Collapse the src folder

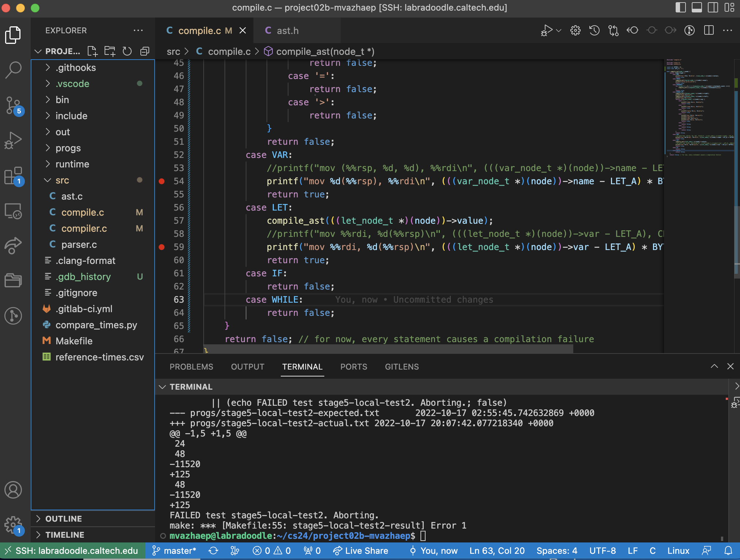pos(62,180)
